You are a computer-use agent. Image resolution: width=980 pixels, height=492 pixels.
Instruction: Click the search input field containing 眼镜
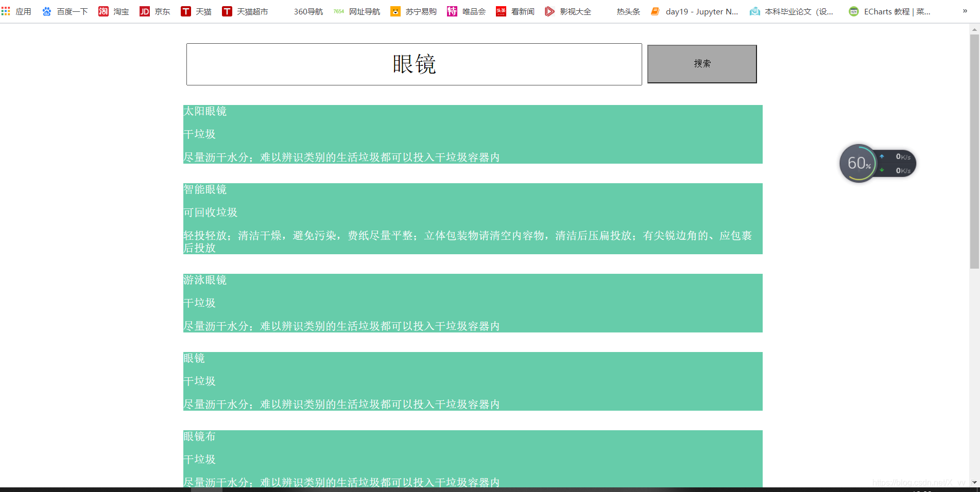(x=414, y=64)
